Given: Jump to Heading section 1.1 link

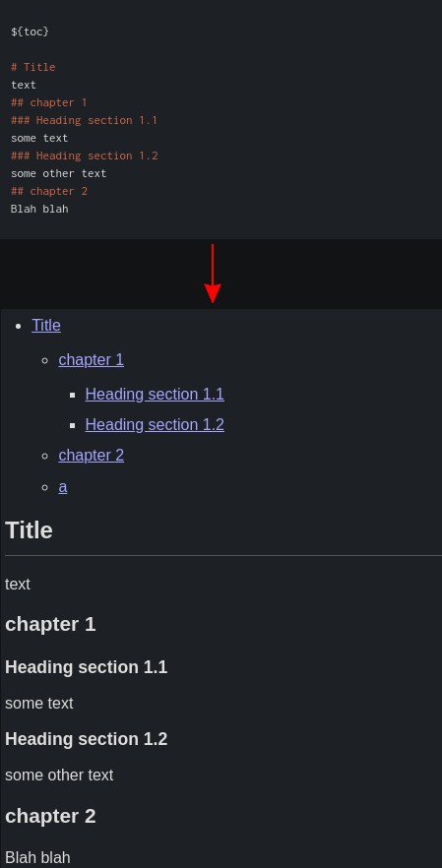Looking at the screenshot, I should [x=155, y=394].
